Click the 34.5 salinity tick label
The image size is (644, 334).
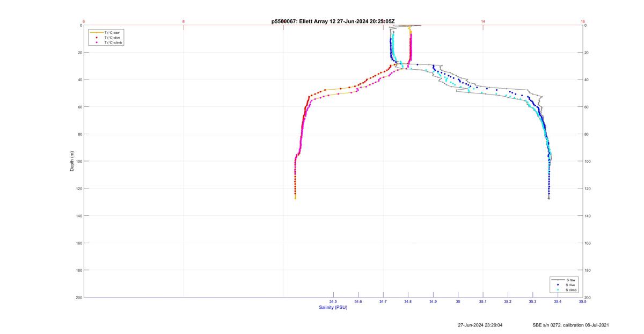(x=333, y=302)
